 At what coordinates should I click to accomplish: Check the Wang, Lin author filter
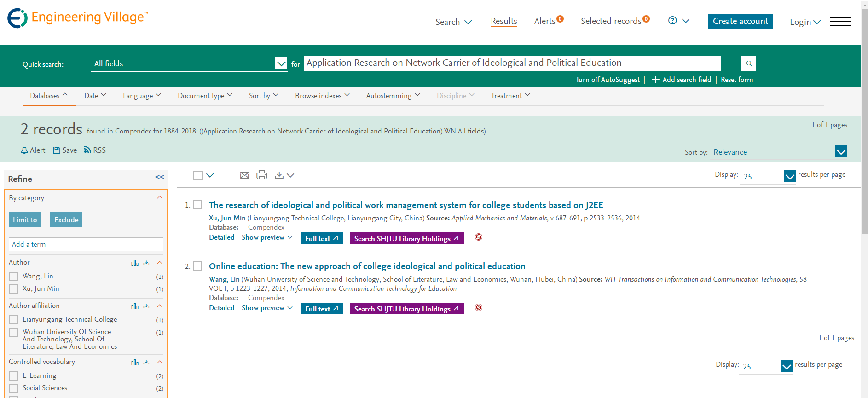[13, 277]
